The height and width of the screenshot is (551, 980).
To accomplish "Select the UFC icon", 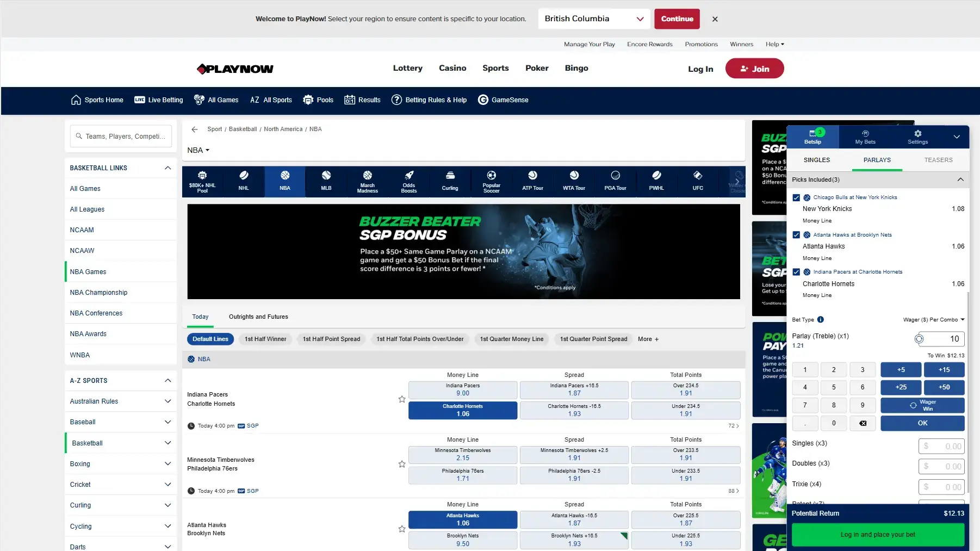I will coord(698,182).
